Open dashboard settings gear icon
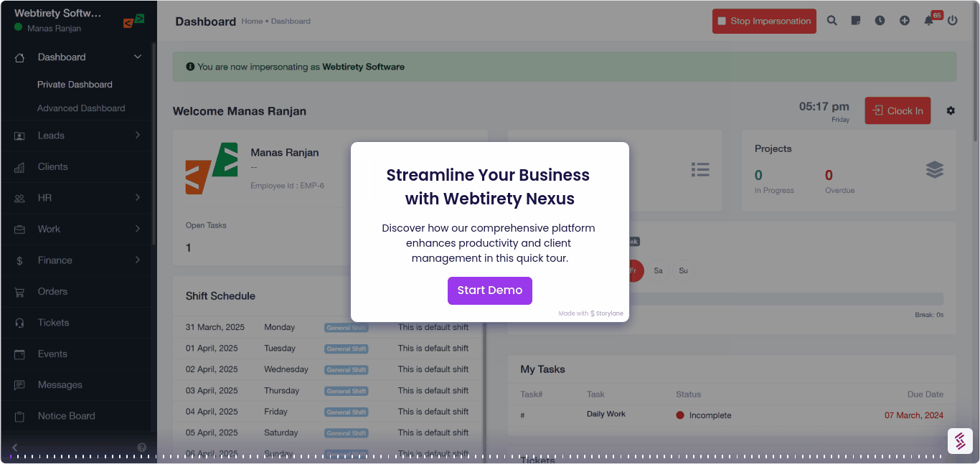This screenshot has height=464, width=980. [951, 110]
